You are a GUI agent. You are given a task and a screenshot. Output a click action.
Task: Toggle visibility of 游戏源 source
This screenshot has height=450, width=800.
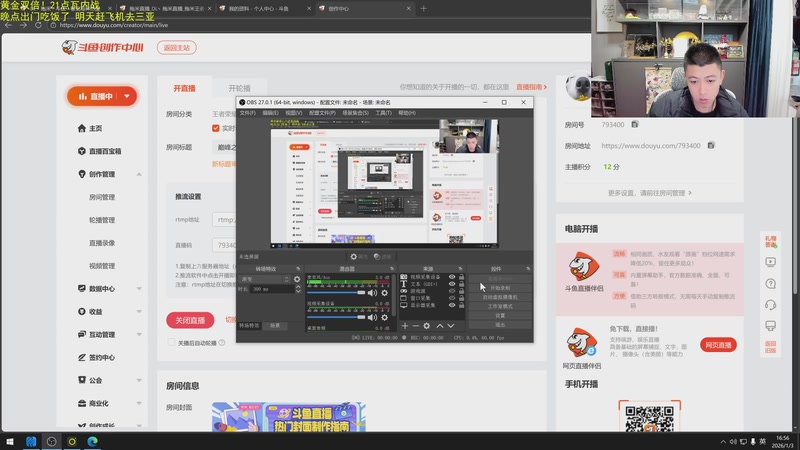coord(452,291)
